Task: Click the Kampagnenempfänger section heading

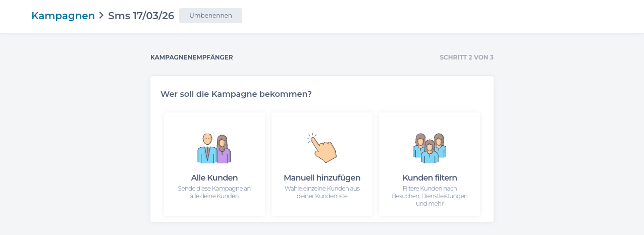Action: click(191, 57)
